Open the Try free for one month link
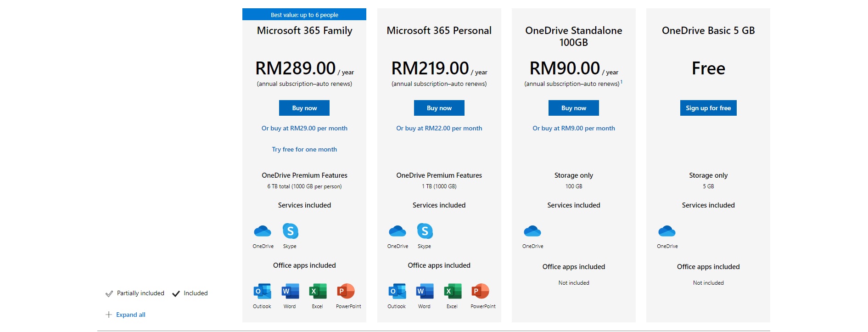 (x=304, y=149)
